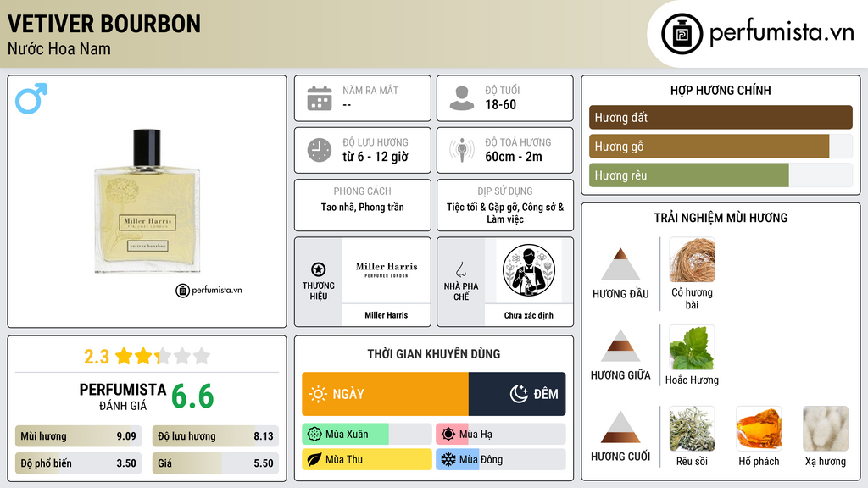Click the Nước Hoa Nam subtitle

(x=59, y=48)
